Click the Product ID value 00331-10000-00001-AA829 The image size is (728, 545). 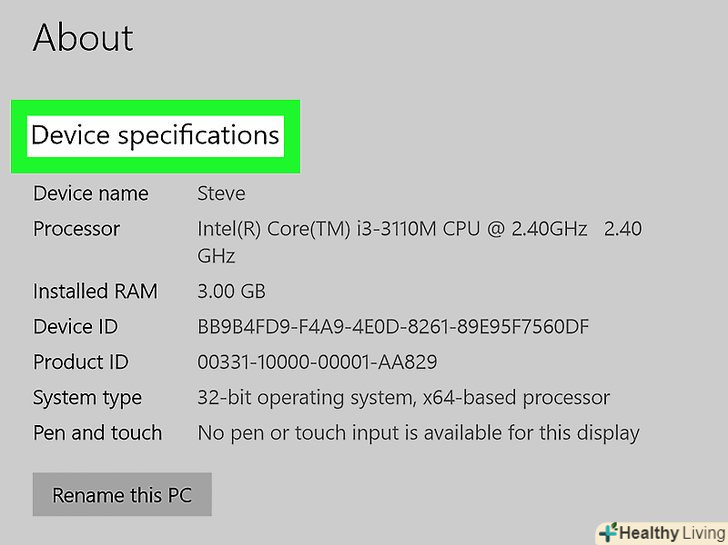point(317,362)
